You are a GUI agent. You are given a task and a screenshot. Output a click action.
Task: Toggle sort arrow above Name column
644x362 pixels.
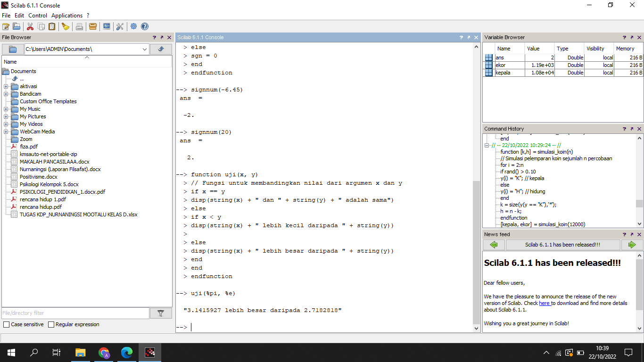(x=87, y=58)
